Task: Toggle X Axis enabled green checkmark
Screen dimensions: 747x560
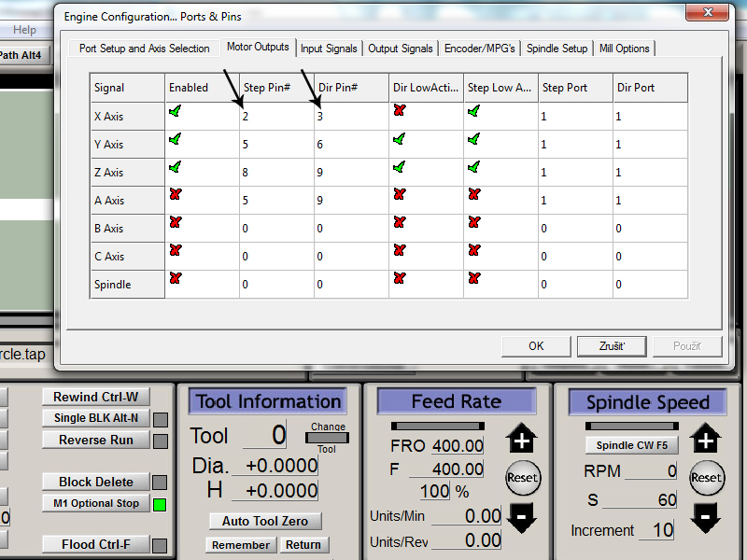Action: pyautogui.click(x=176, y=111)
